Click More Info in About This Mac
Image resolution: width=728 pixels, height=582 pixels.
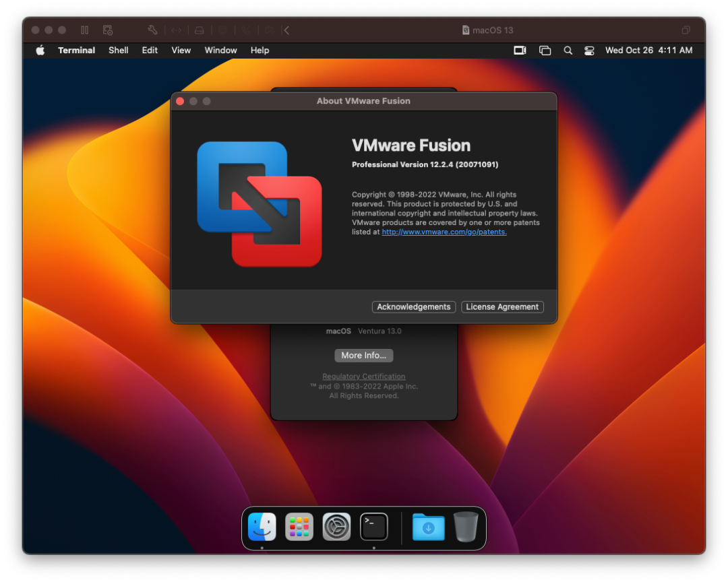[x=363, y=356]
